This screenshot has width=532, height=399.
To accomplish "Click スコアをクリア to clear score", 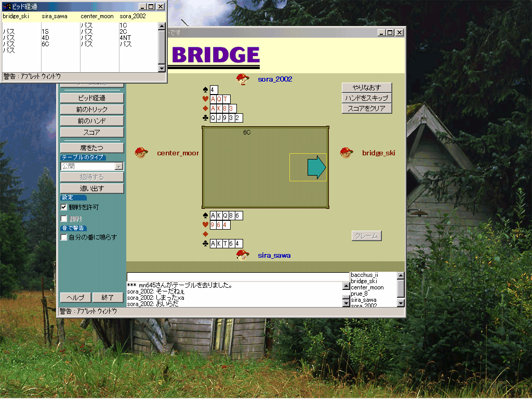I will click(367, 109).
